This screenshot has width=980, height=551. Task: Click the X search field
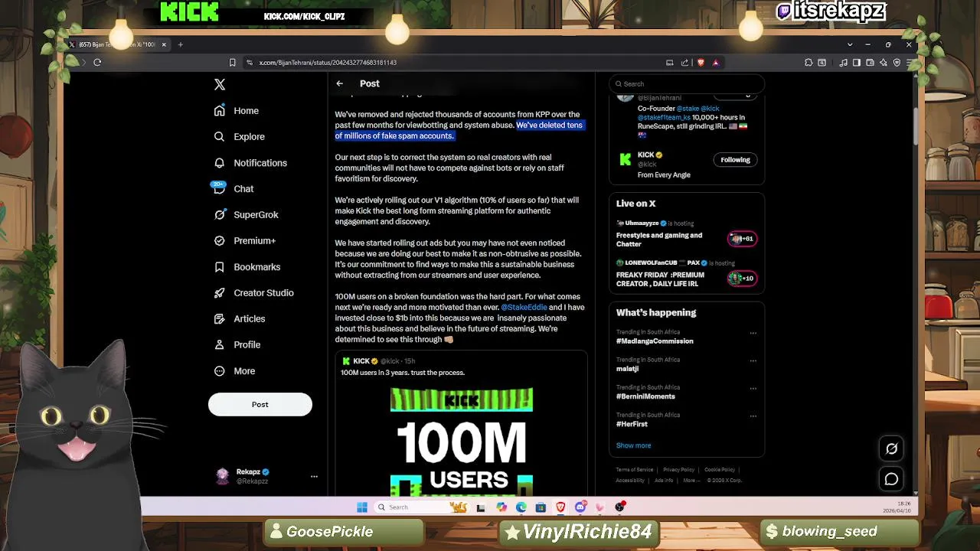point(687,84)
